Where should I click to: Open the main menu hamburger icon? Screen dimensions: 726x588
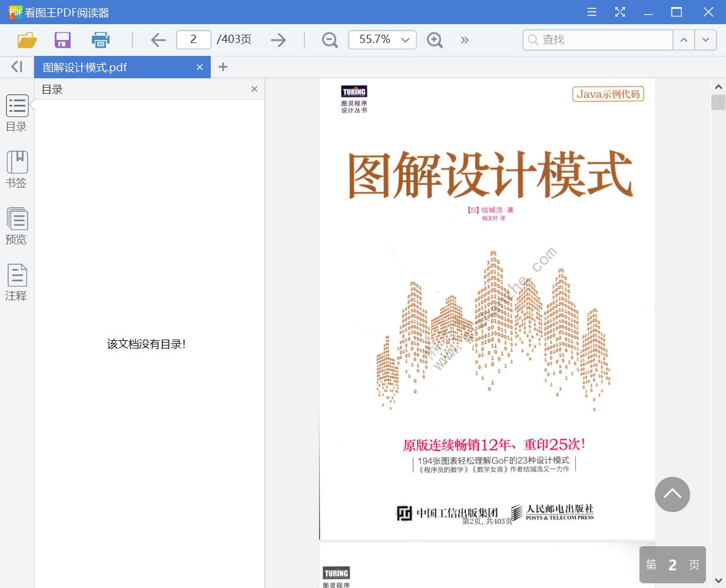pyautogui.click(x=592, y=12)
